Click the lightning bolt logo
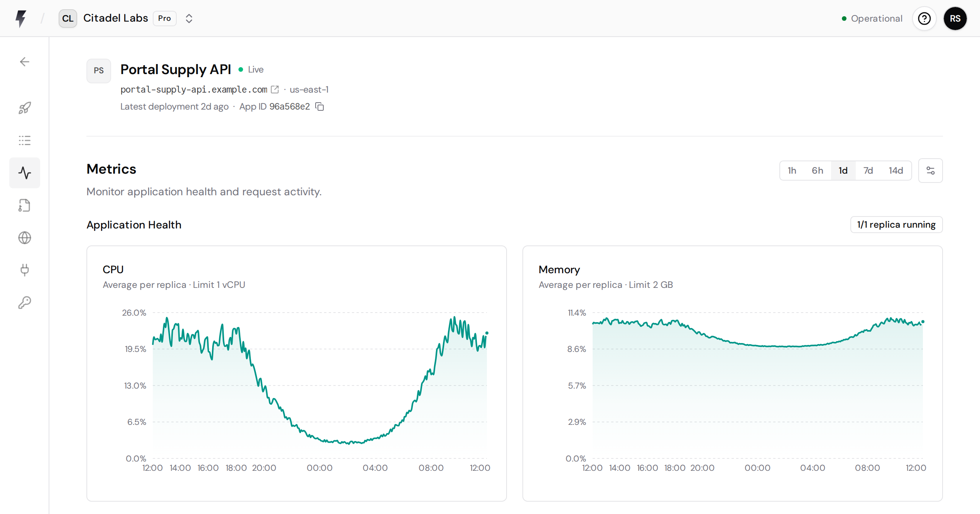980x514 pixels. coord(21,19)
